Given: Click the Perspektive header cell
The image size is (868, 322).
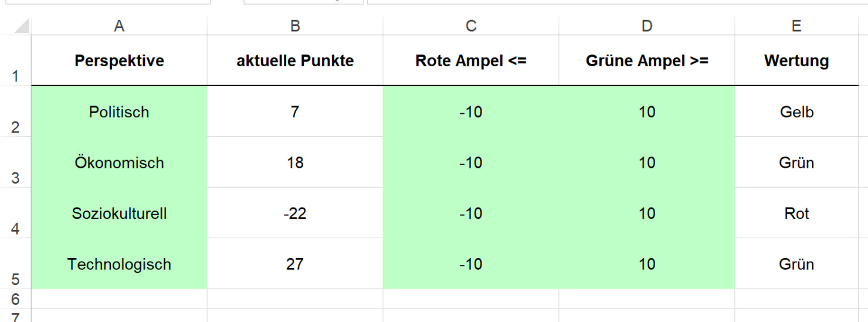Looking at the screenshot, I should pyautogui.click(x=119, y=61).
